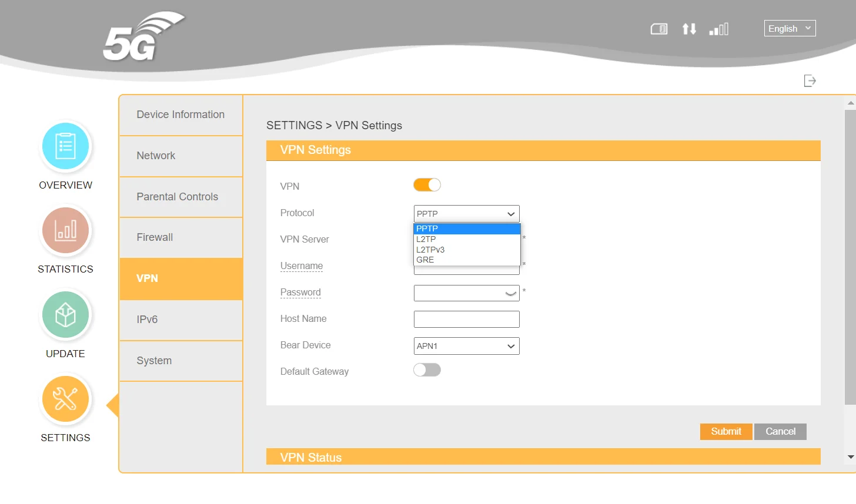Screen dimensions: 856x504
Task: Click the vertical scrollbar down arrow
Action: (850, 457)
